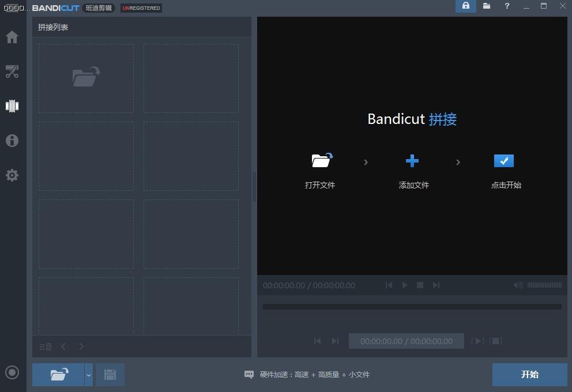Click the blue checkmark 点击开始 icon

coord(504,161)
